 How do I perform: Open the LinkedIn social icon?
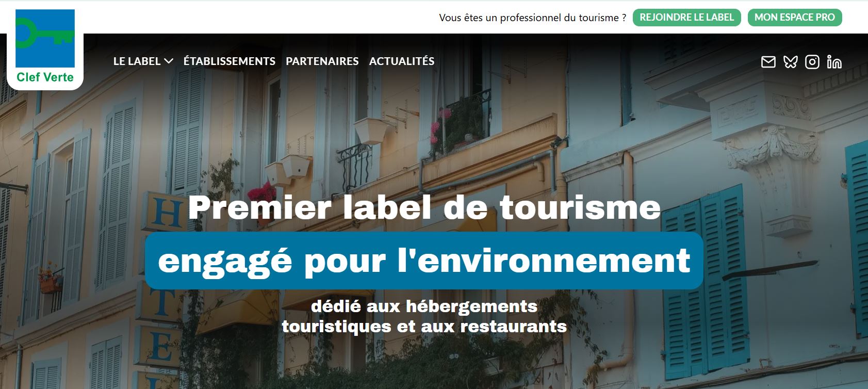click(834, 62)
